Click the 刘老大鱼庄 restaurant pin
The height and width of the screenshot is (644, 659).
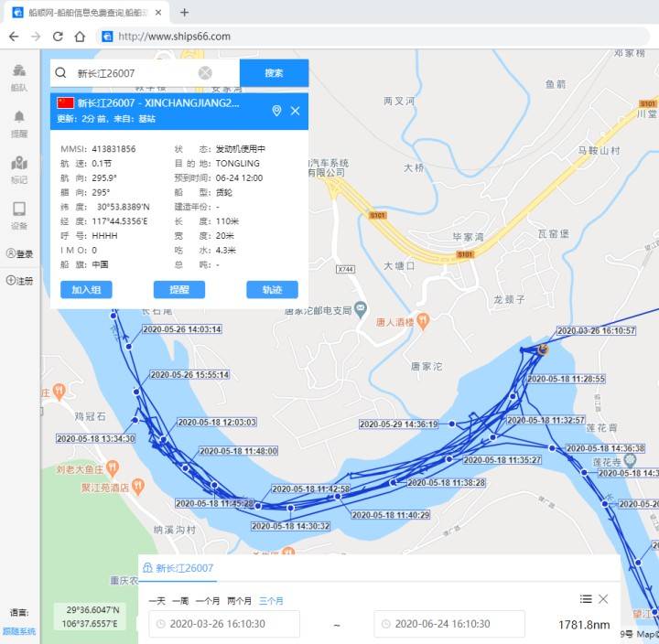click(x=113, y=467)
